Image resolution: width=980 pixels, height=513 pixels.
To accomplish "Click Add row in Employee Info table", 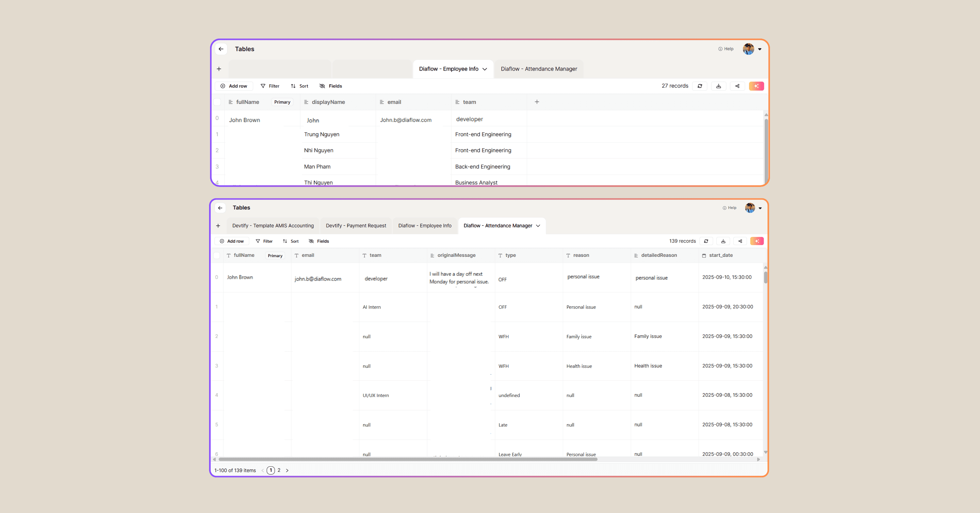I will coord(234,86).
